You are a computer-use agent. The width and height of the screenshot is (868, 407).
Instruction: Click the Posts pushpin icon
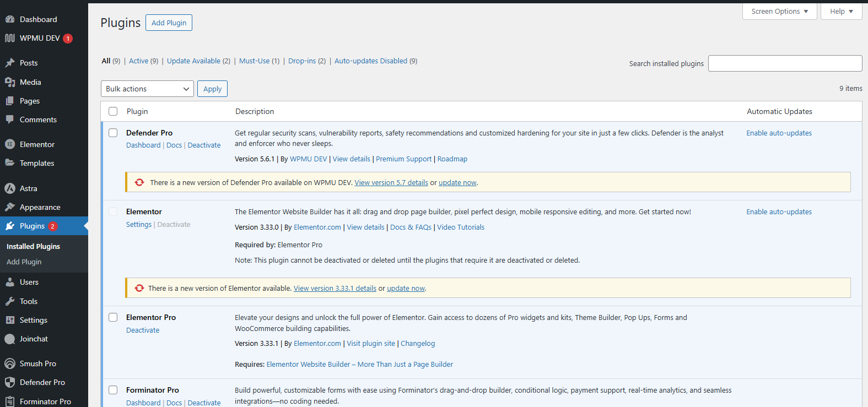coord(10,63)
